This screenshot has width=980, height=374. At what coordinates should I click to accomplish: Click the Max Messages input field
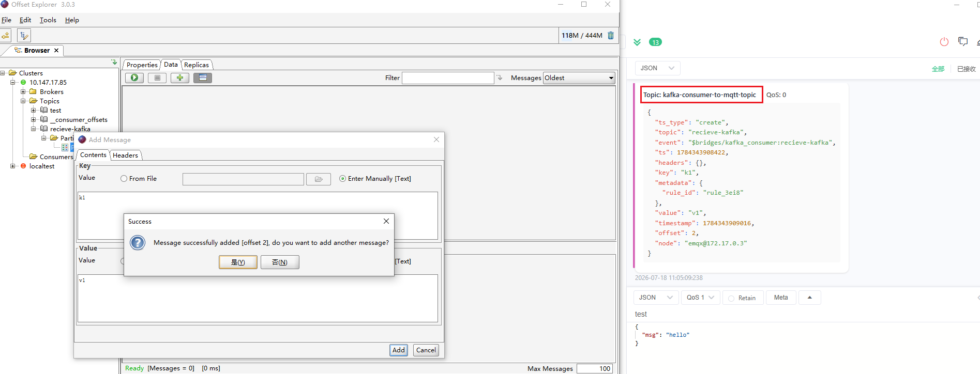tap(595, 369)
